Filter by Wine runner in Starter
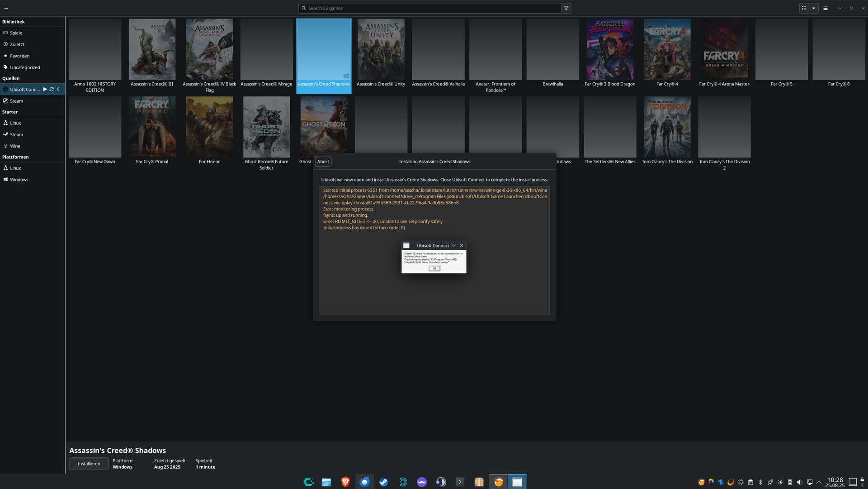This screenshot has height=489, width=868. (15, 146)
